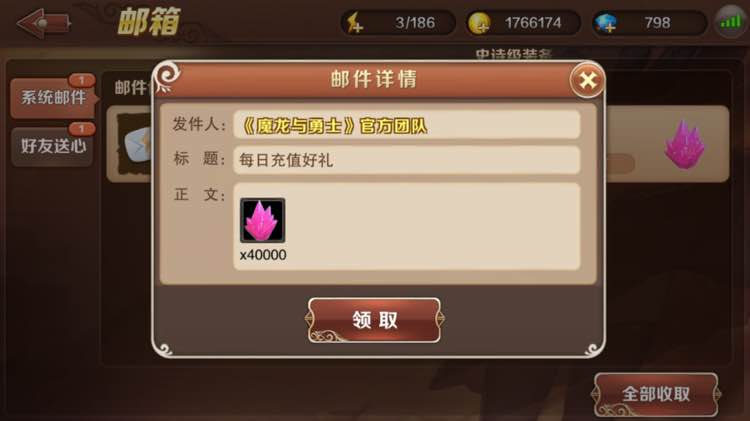The width and height of the screenshot is (750, 421).
Task: Select the 每日充值好礼 title field
Action: tap(407, 160)
